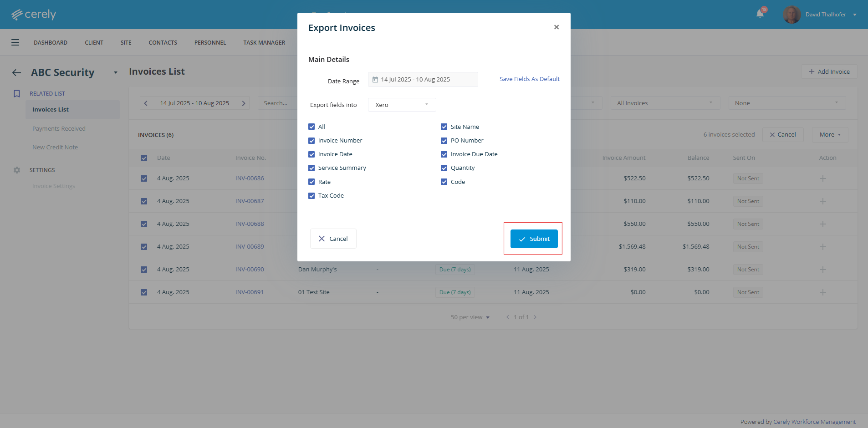The height and width of the screenshot is (428, 868).
Task: Open the Personnel menu
Action: coord(210,43)
